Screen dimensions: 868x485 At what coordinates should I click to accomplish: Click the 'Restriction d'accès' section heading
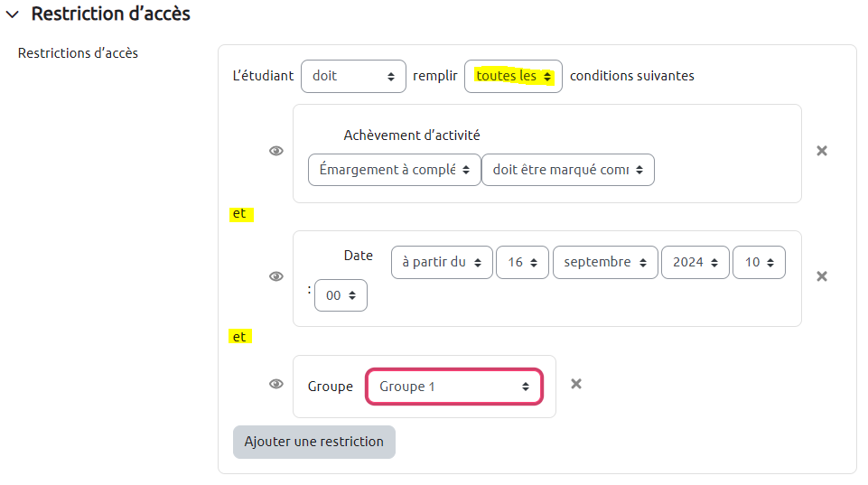[110, 14]
